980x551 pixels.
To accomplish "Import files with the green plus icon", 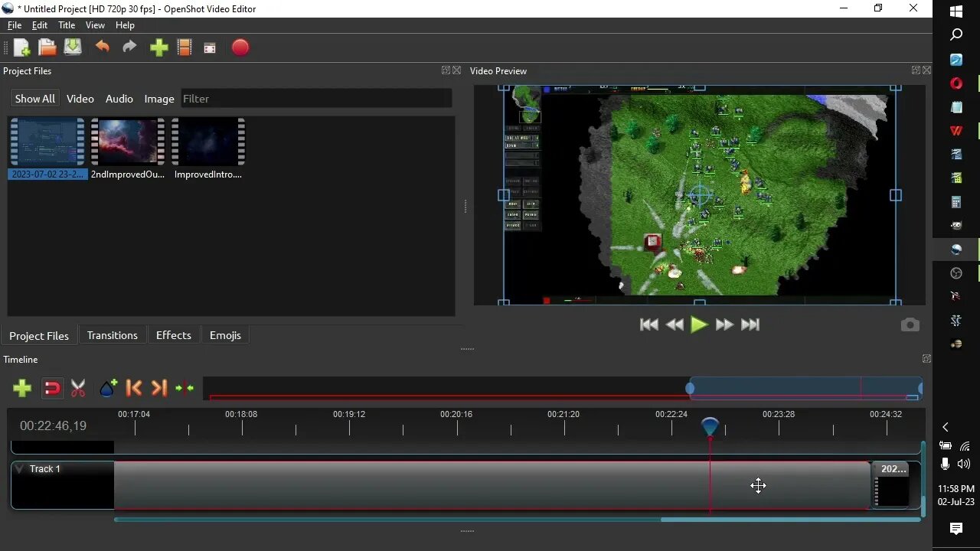I will point(158,47).
